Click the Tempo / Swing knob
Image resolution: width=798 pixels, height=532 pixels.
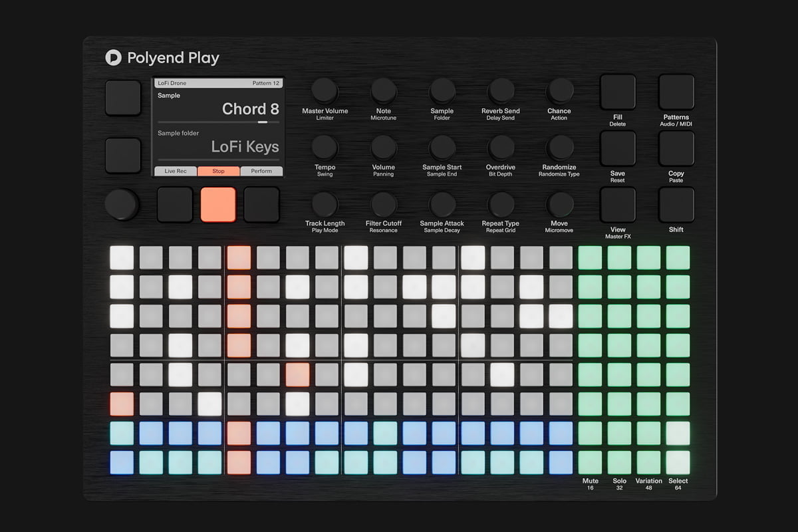(x=325, y=147)
